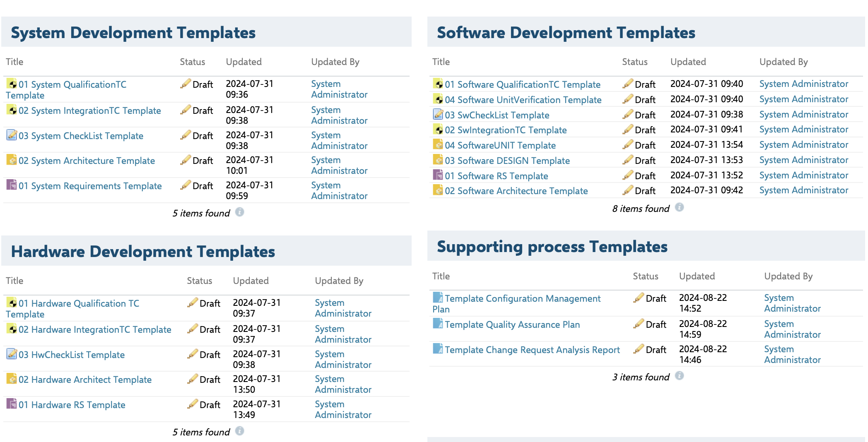Click the 2024-07-31 13:54 updated date
The height and width of the screenshot is (442, 868).
tap(706, 144)
